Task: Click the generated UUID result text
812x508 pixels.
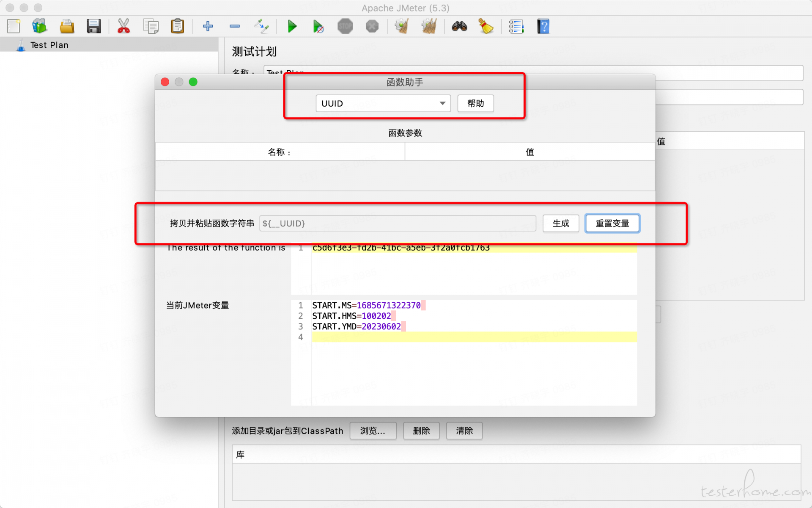Action: click(x=401, y=248)
